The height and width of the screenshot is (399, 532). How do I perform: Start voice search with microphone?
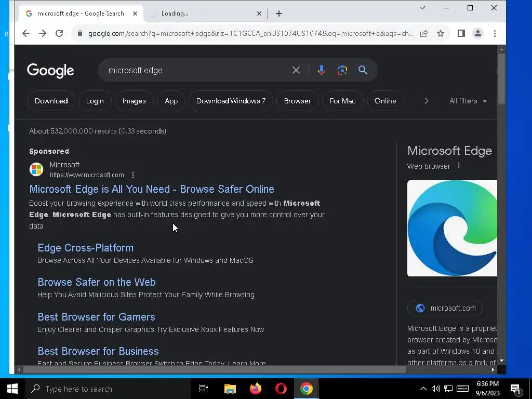click(x=321, y=70)
